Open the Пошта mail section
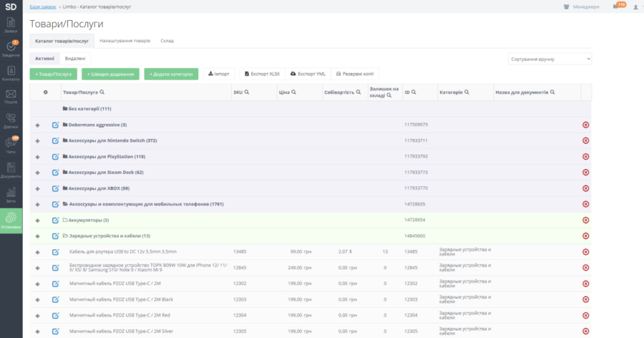Screen dimensions: 644x338 [x=11, y=96]
